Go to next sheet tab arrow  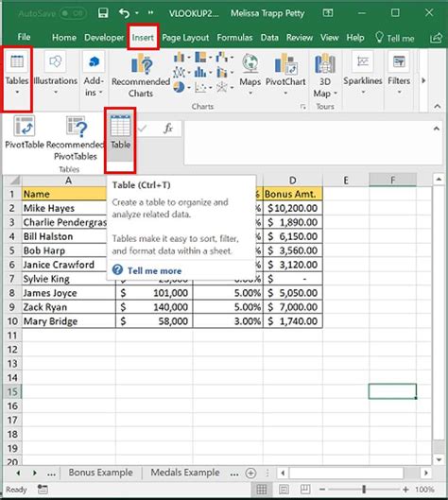click(x=34, y=473)
